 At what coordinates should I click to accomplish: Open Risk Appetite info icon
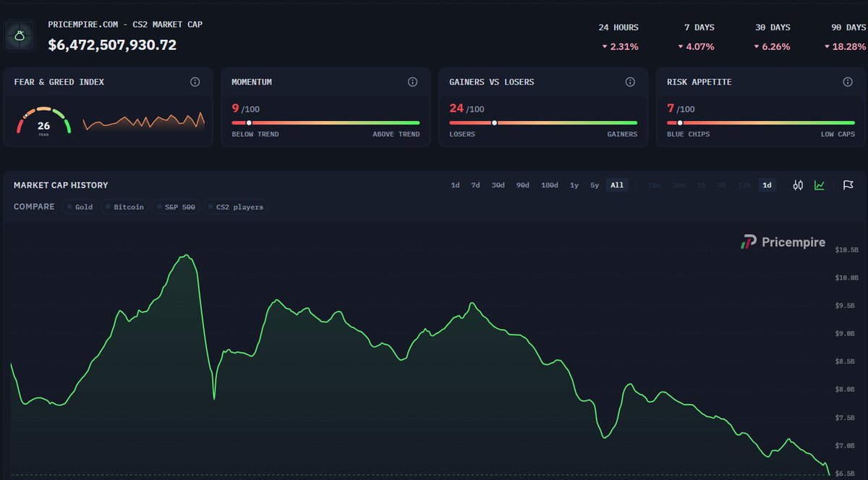(x=848, y=82)
